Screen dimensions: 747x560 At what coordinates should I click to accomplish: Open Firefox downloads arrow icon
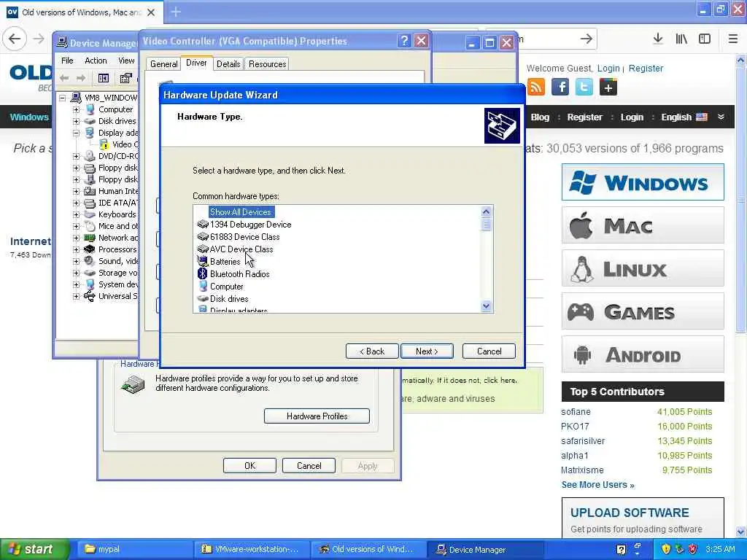[658, 39]
